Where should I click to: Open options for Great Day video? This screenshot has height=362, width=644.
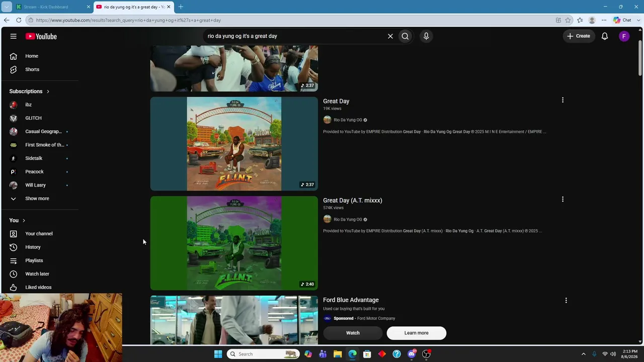pos(562,100)
